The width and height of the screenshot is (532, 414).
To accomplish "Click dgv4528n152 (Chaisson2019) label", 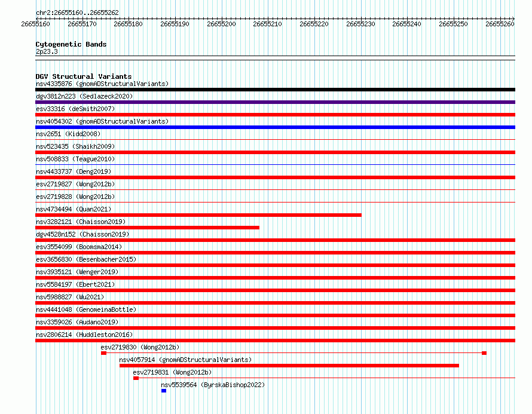I will point(82,234).
